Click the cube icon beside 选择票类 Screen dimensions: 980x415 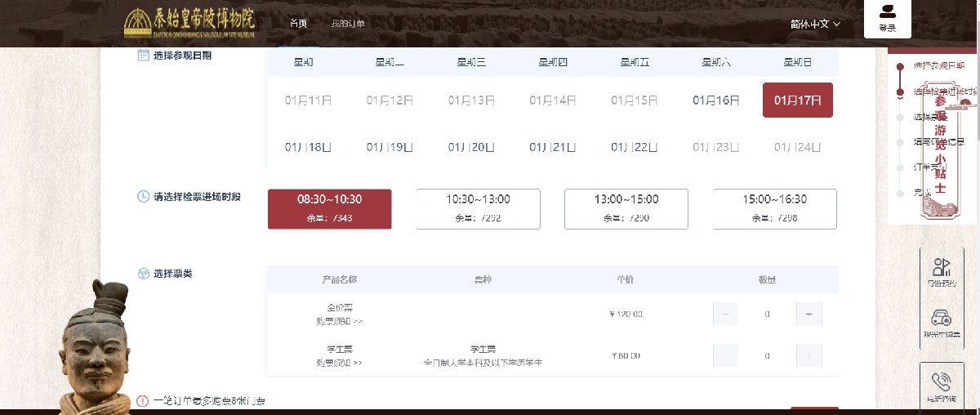(143, 274)
